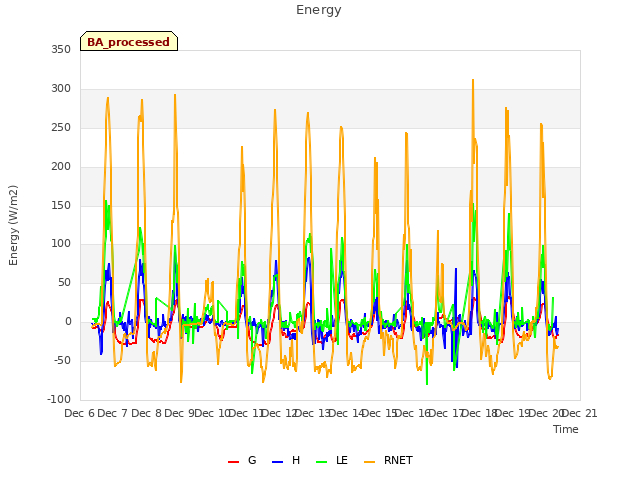
Task: Click the 50 y-axis tick label
Action: (x=64, y=282)
